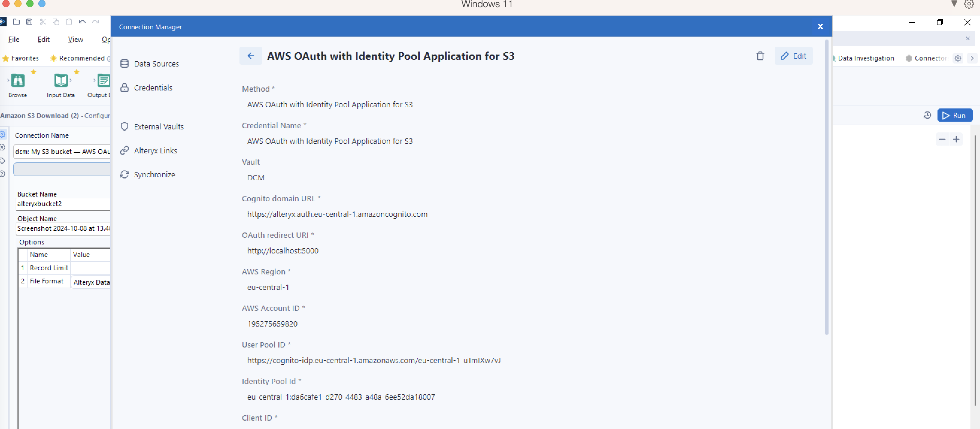This screenshot has width=980, height=429.
Task: Go back using the left arrow in Connection Manager
Action: click(x=251, y=56)
